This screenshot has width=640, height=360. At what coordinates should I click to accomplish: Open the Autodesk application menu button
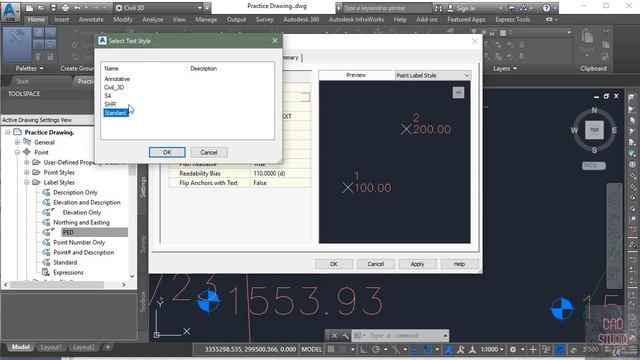[11, 11]
